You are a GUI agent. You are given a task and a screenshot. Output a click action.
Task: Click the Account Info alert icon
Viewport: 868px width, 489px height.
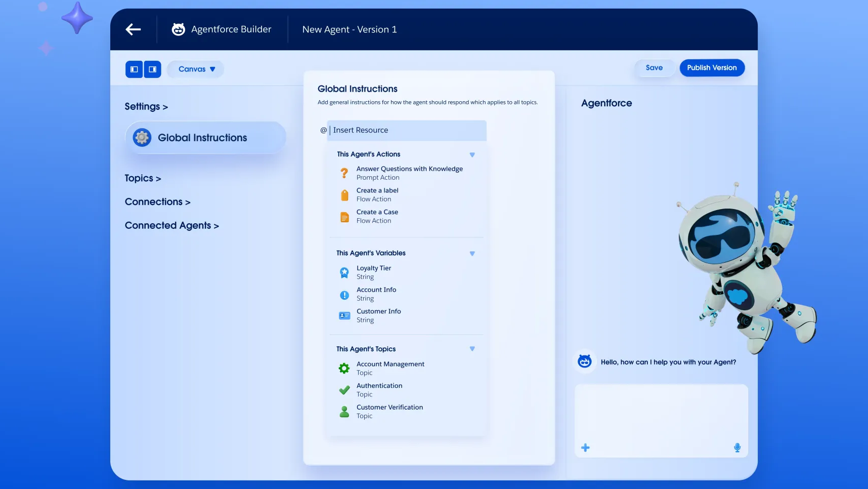[x=344, y=295]
